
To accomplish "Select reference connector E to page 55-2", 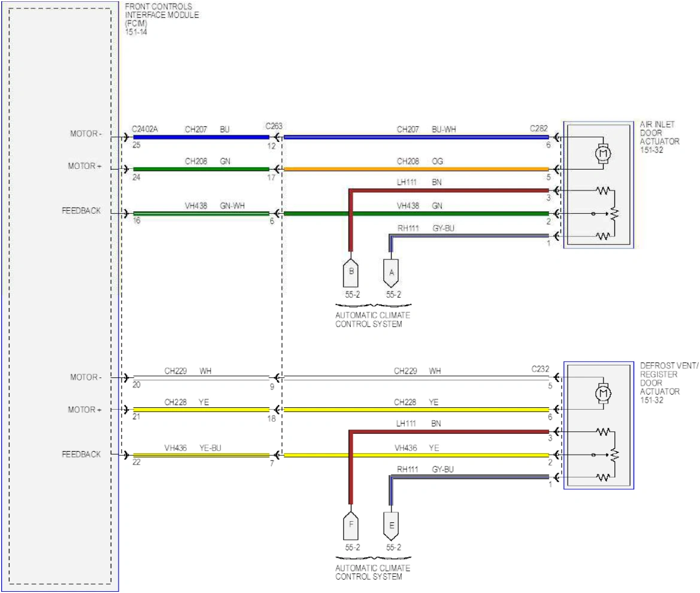I will pos(391,526).
